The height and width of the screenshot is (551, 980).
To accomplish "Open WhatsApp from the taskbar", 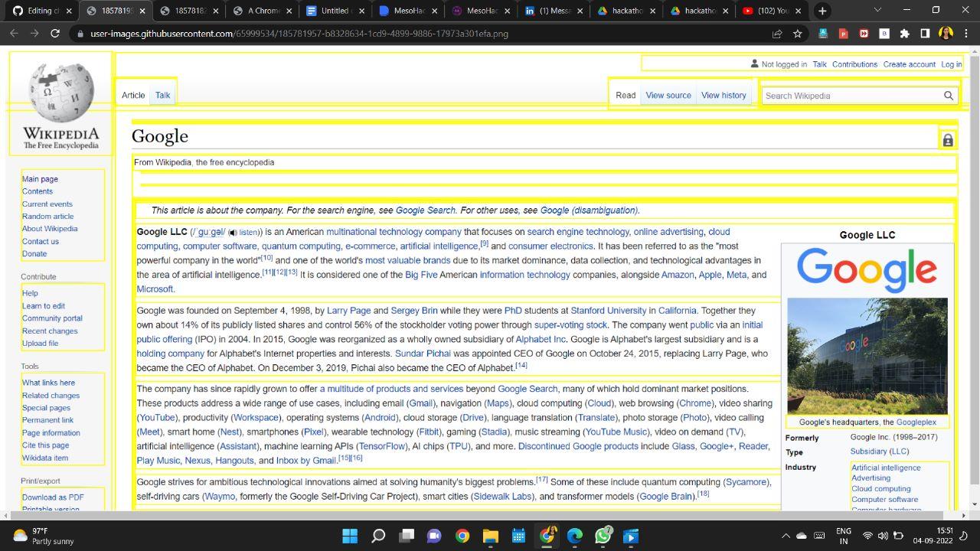I will [x=603, y=536].
